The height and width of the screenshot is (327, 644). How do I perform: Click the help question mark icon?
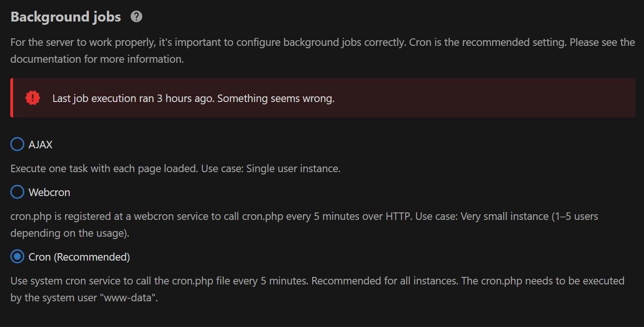(136, 17)
